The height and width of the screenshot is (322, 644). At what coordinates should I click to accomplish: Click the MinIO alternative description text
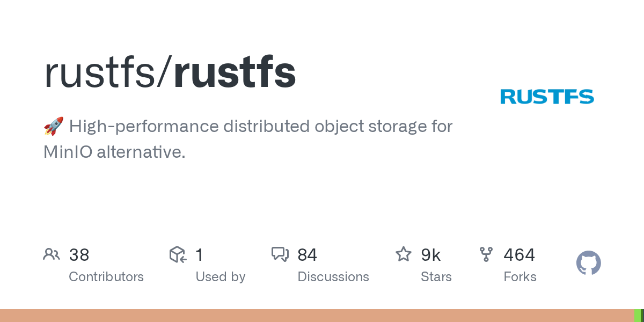click(x=114, y=152)
